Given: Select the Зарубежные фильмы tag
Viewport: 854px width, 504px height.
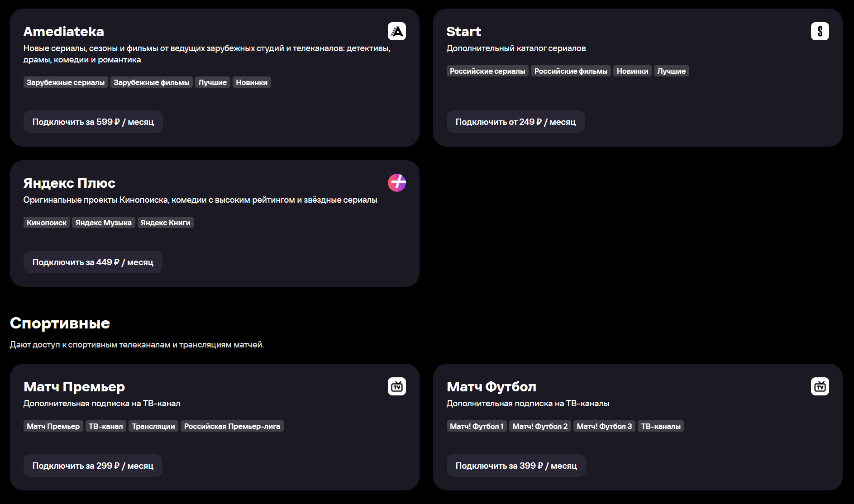Looking at the screenshot, I should (151, 82).
